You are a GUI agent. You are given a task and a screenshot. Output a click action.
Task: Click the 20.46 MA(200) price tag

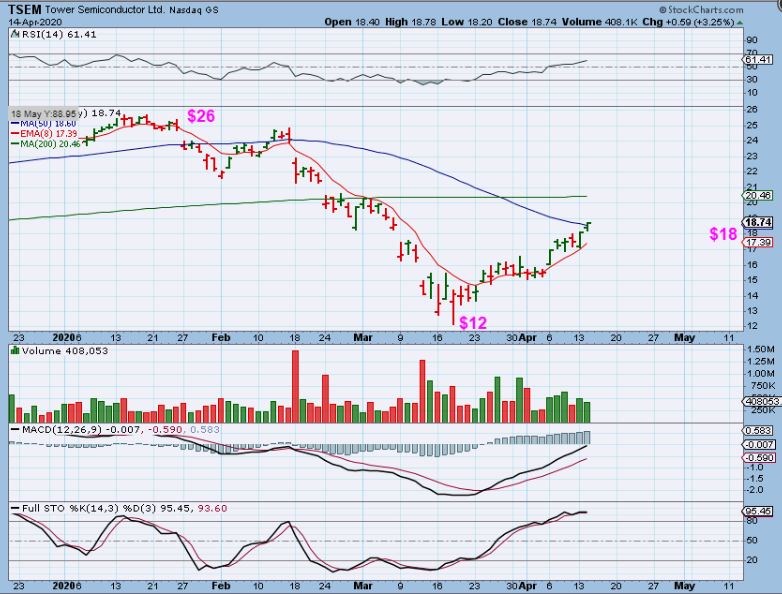(x=759, y=196)
